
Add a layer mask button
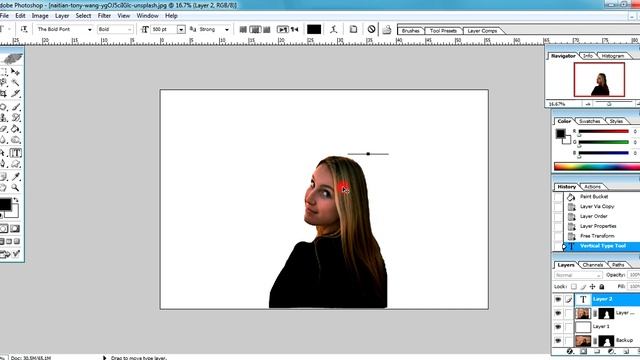[x=583, y=351]
